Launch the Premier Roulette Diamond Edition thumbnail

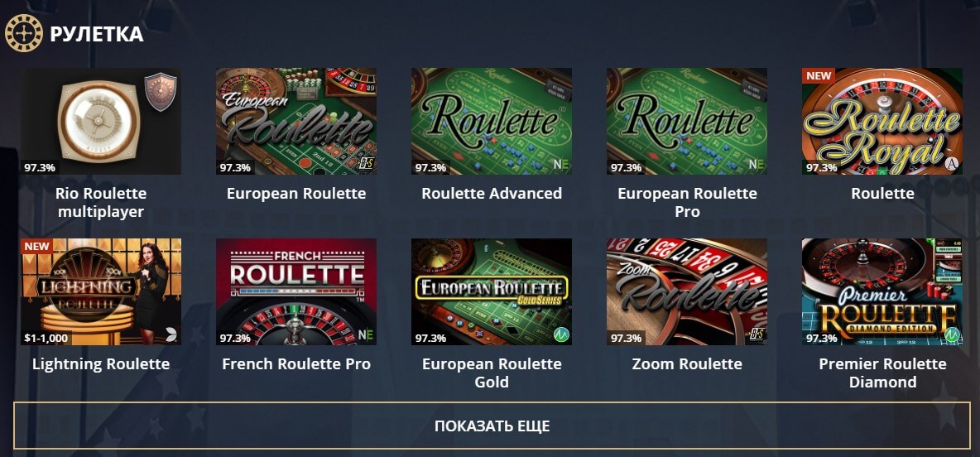[882, 292]
